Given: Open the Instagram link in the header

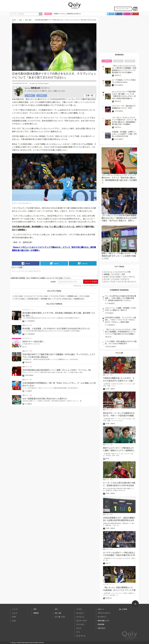Looking at the screenshot, I should pyautogui.click(x=127, y=14).
